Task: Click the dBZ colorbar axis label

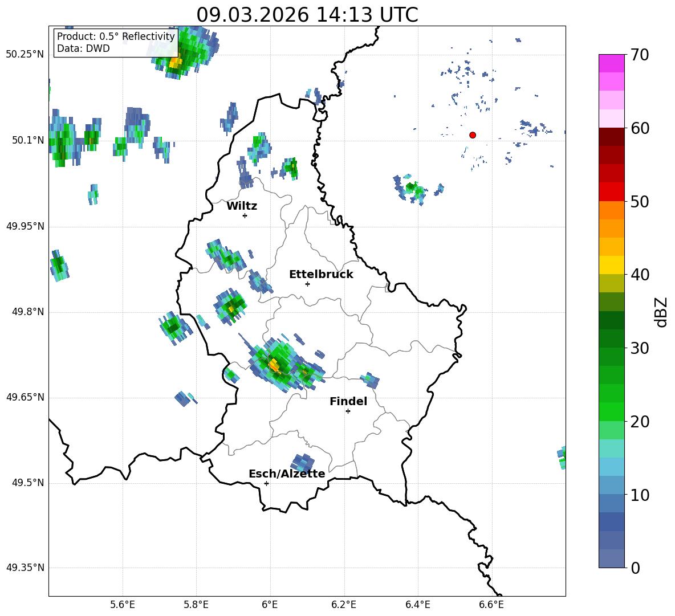Action: [x=661, y=312]
